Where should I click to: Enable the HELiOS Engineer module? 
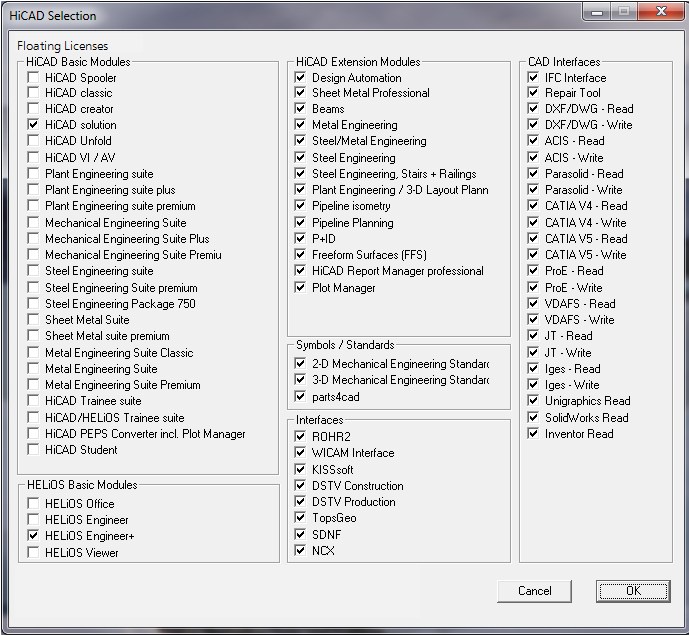coord(33,520)
